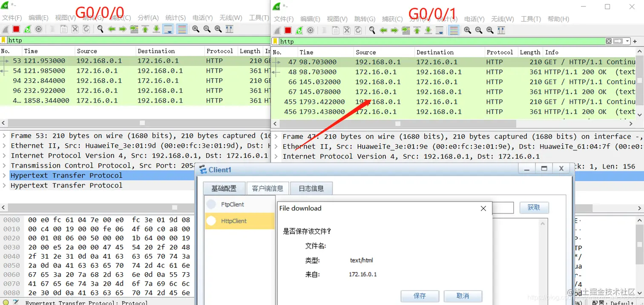Viewport: 644px width, 305px height.
Task: Start capture in the G0/0/0 Wireshark window
Action: (6, 29)
